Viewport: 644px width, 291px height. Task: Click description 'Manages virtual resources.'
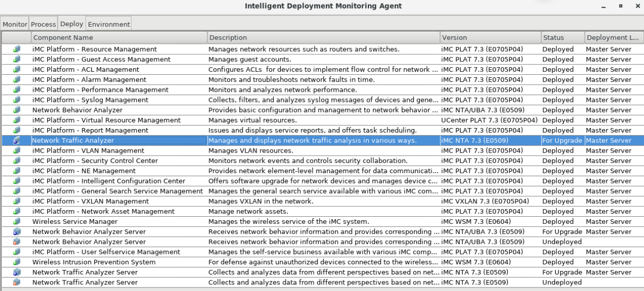pos(253,120)
